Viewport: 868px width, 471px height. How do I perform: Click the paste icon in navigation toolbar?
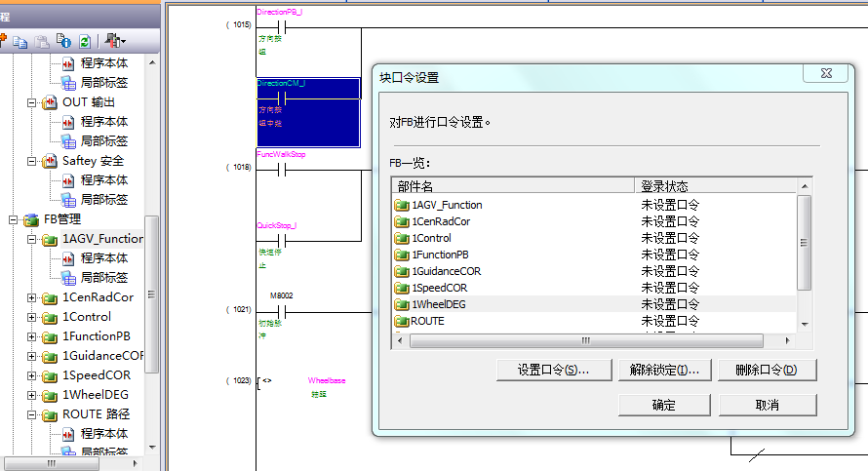point(42,41)
